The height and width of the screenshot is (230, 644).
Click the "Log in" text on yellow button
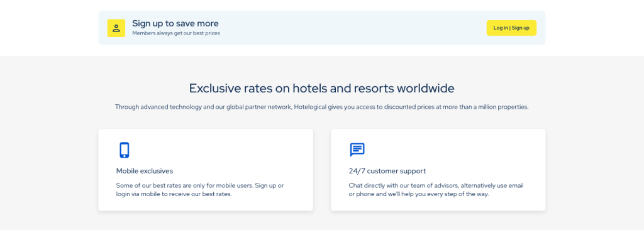pyautogui.click(x=500, y=28)
